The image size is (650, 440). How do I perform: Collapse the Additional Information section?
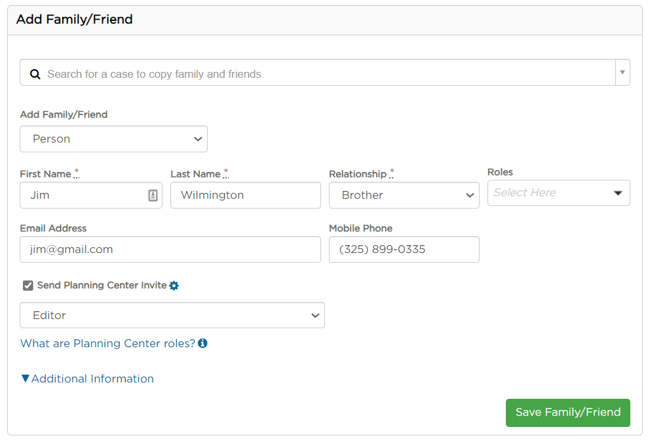coord(87,379)
